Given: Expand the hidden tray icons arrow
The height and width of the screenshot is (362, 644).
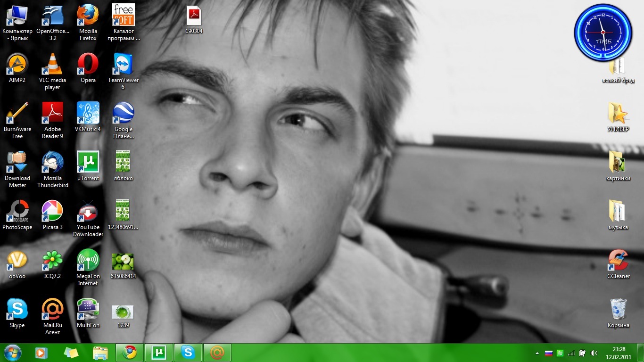Looking at the screenshot, I should pos(537,353).
